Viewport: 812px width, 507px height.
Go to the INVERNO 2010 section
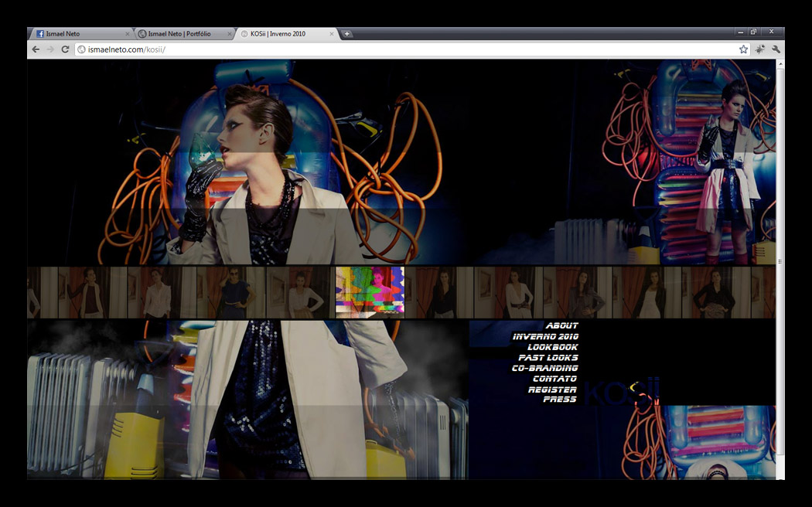point(546,336)
